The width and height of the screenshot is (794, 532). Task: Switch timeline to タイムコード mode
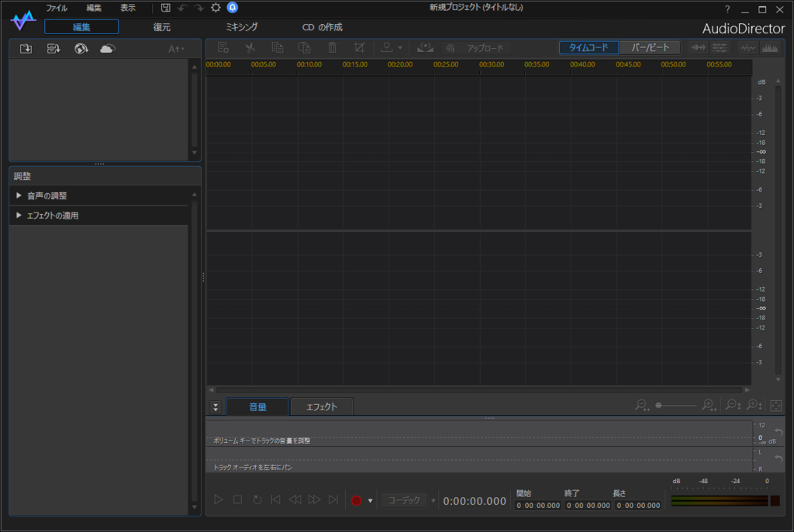pyautogui.click(x=589, y=47)
